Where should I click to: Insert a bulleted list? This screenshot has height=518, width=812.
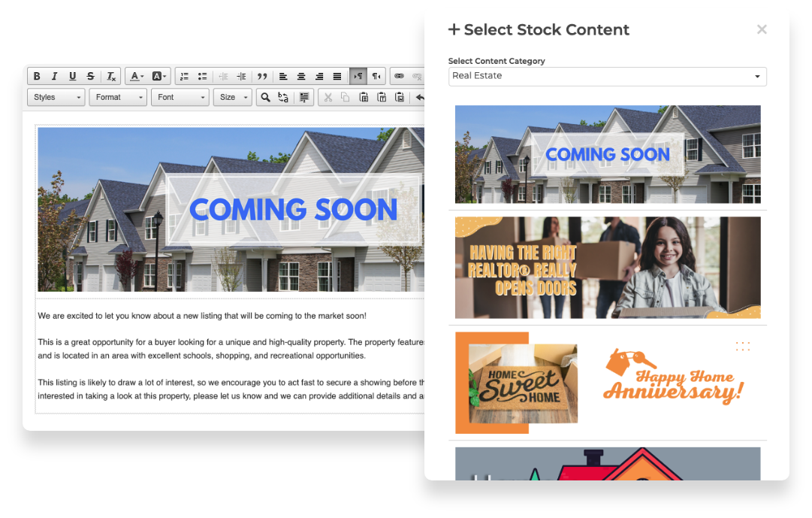click(x=202, y=76)
